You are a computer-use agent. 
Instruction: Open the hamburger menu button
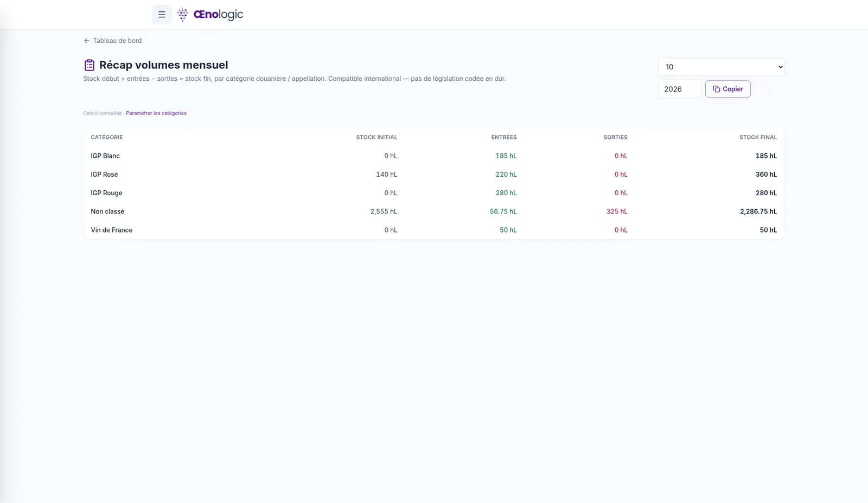click(x=162, y=15)
